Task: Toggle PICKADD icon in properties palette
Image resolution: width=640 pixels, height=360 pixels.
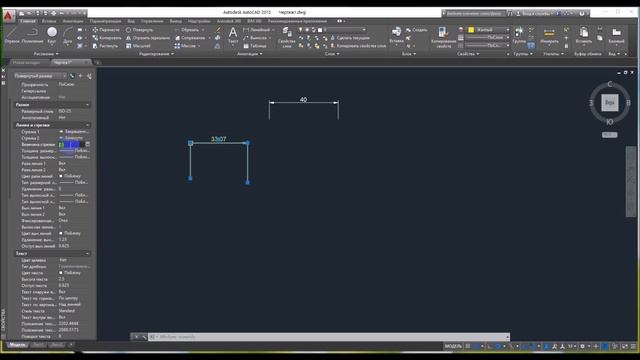Action: [x=72, y=76]
